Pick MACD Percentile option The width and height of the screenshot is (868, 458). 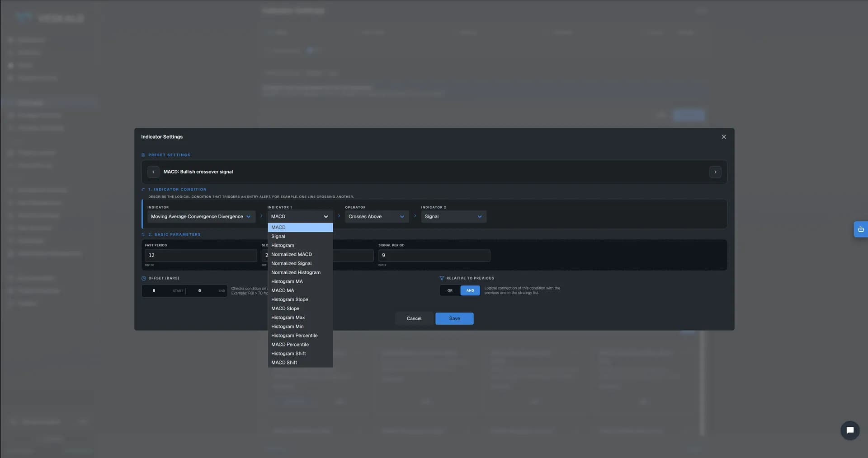[x=300, y=345]
